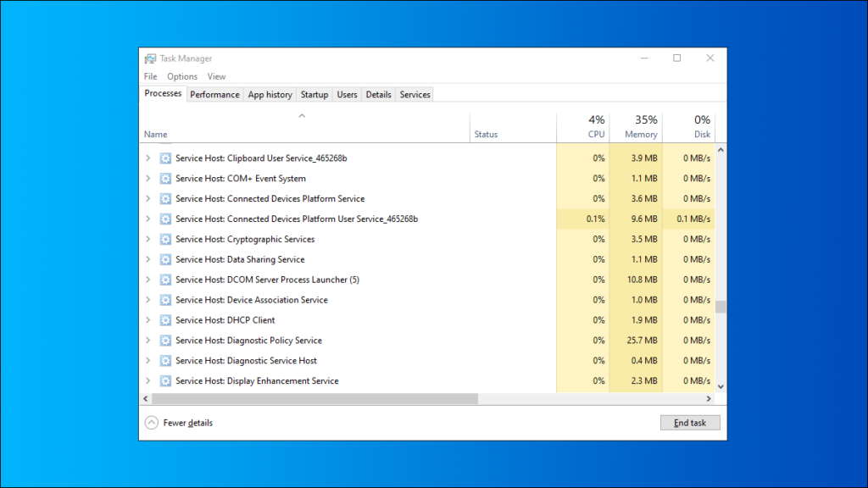
Task: Click gear icon beside Cryptographic Services
Action: [165, 239]
